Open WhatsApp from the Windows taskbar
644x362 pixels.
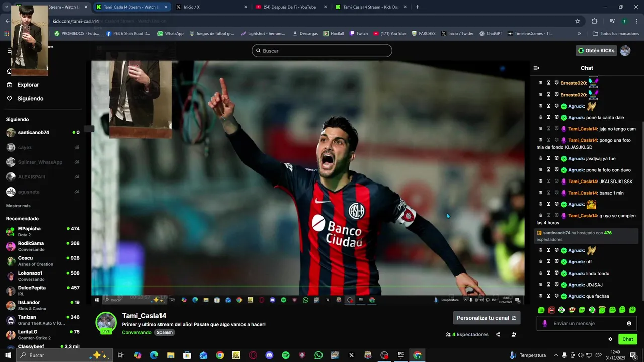pos(318,355)
